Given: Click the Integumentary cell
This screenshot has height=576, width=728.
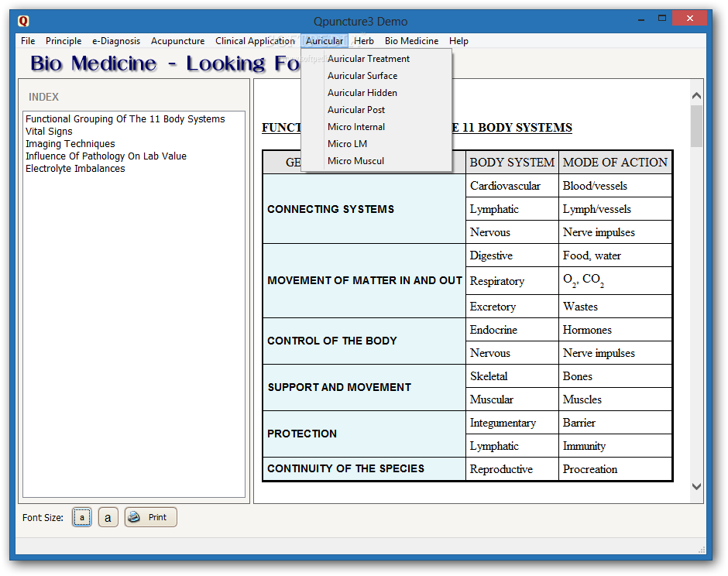Looking at the screenshot, I should tap(512, 423).
